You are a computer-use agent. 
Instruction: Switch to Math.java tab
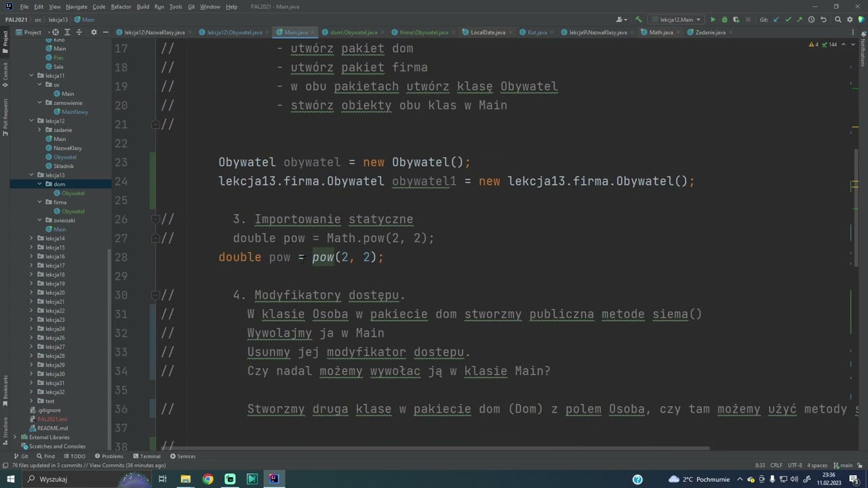[x=660, y=33]
